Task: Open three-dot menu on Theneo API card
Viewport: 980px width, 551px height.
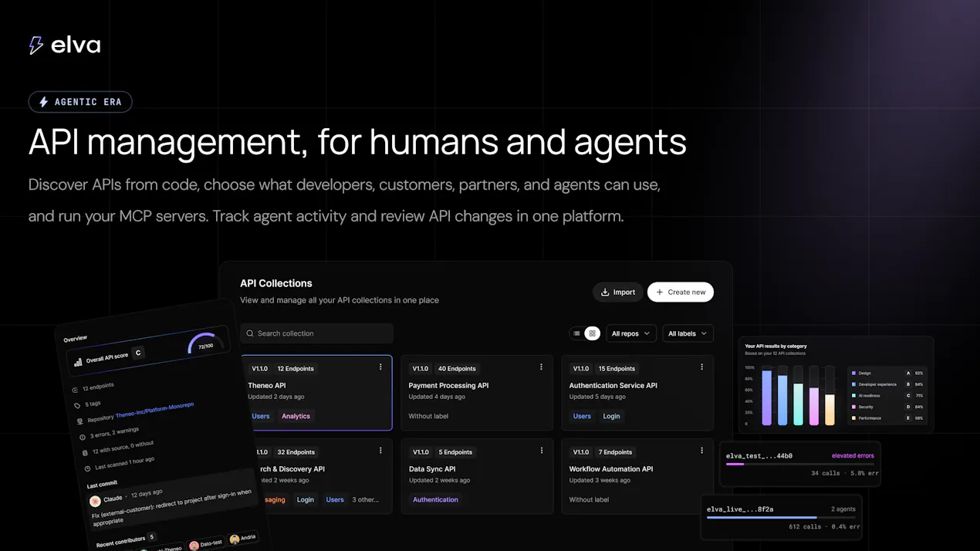Action: pos(380,367)
